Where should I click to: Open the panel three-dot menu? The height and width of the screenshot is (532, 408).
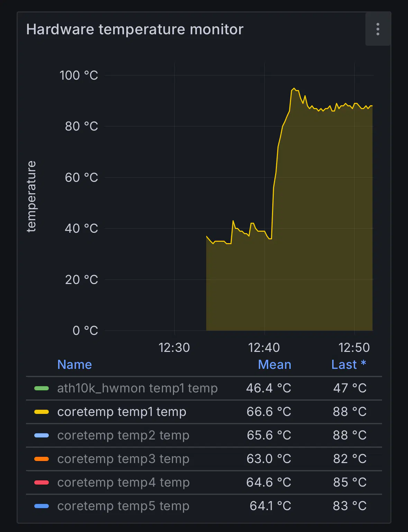(378, 29)
